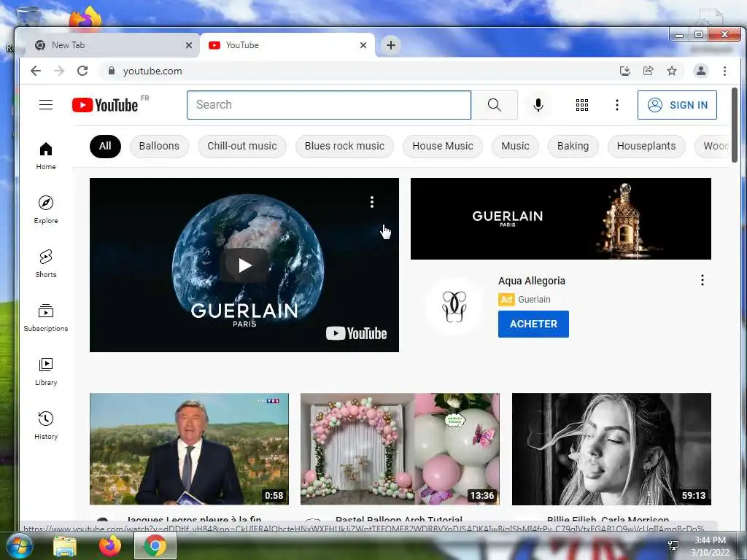Open options for the Aqua Allegoria ad
Image resolution: width=747 pixels, height=560 pixels.
[703, 280]
